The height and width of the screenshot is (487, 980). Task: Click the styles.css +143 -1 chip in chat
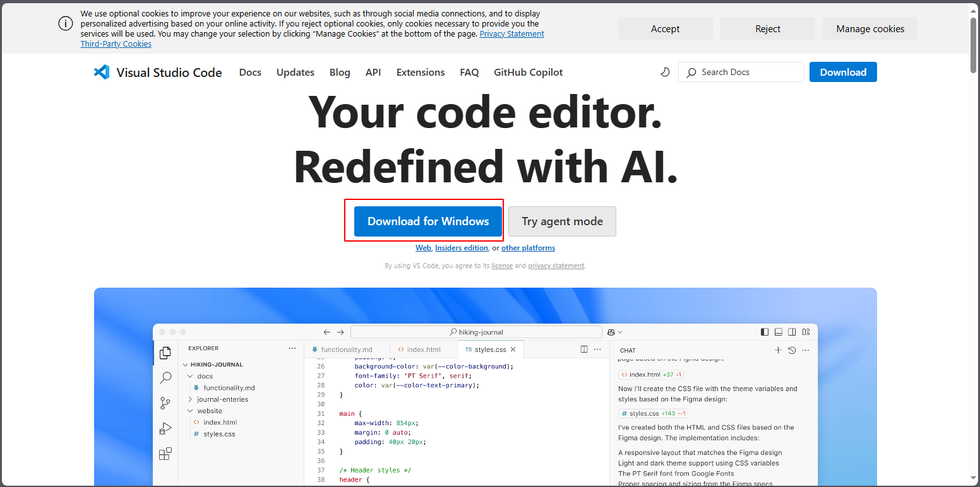(x=653, y=414)
